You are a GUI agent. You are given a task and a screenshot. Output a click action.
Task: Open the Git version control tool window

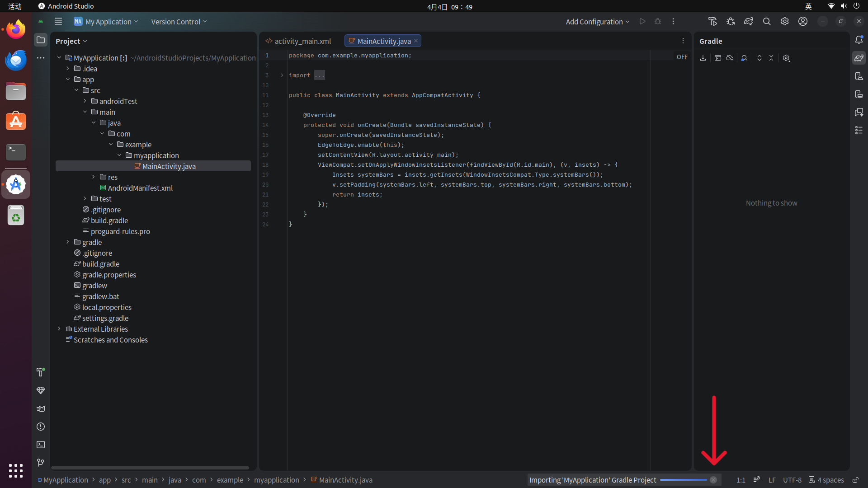pyautogui.click(x=41, y=463)
